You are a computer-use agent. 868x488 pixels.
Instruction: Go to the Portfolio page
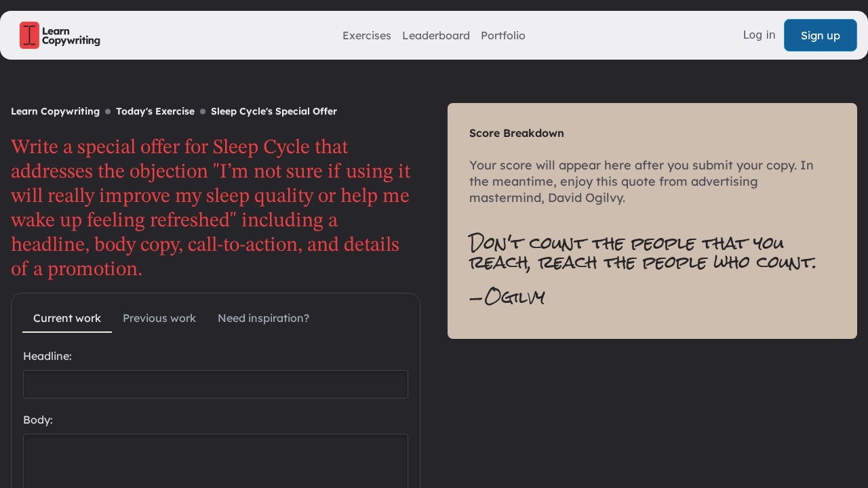click(503, 35)
